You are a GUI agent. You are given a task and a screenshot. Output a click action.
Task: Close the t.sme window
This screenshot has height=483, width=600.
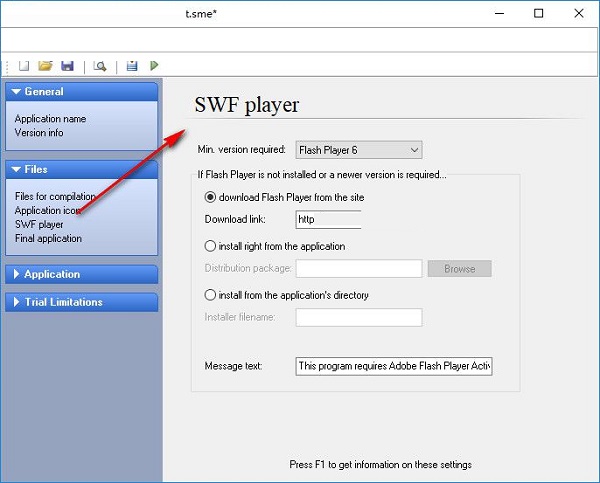[579, 13]
